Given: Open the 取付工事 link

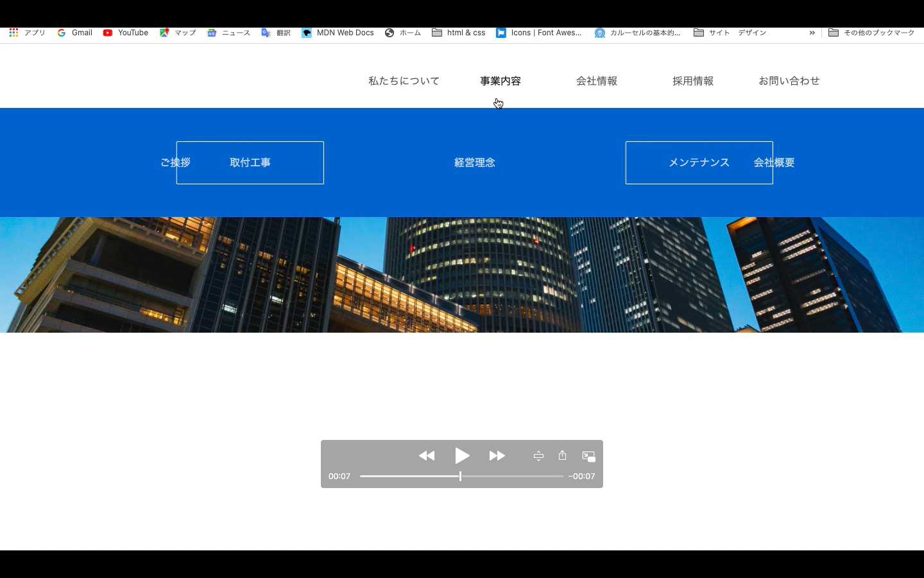Looking at the screenshot, I should [250, 162].
